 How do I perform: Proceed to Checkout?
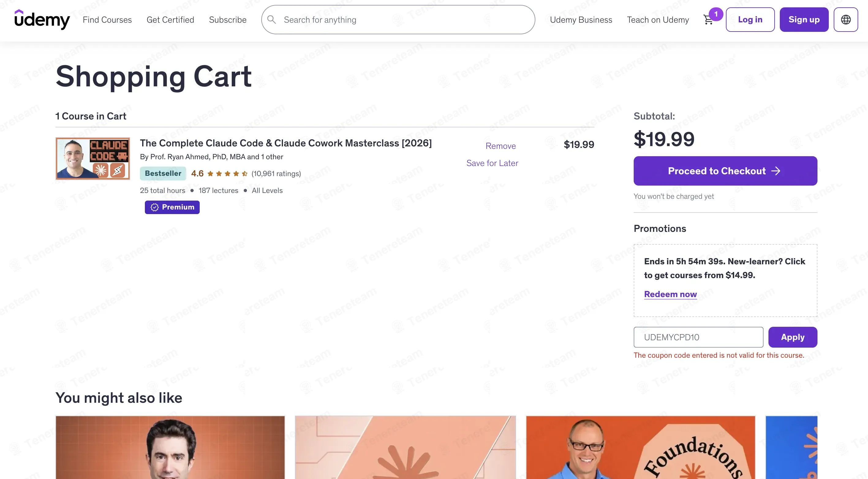click(x=725, y=171)
